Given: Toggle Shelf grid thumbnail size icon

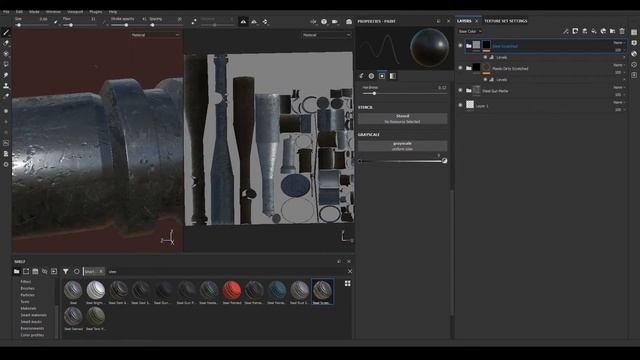Looking at the screenshot, I should 348,283.
